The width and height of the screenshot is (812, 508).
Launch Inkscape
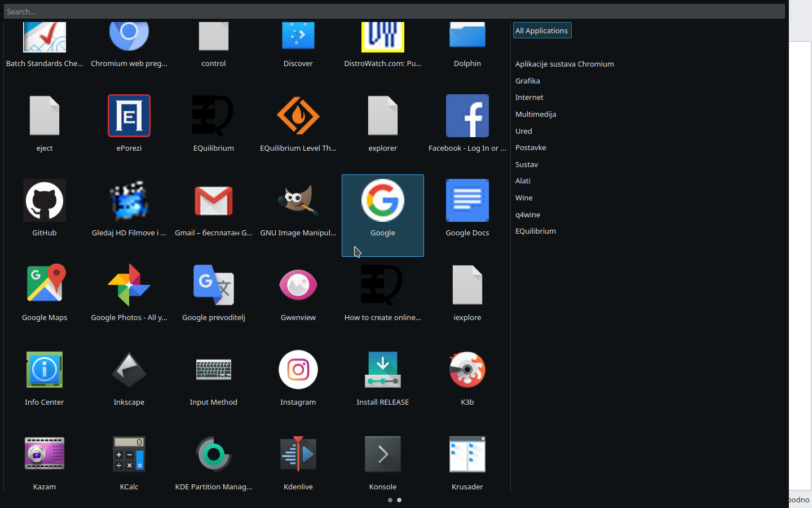point(129,370)
